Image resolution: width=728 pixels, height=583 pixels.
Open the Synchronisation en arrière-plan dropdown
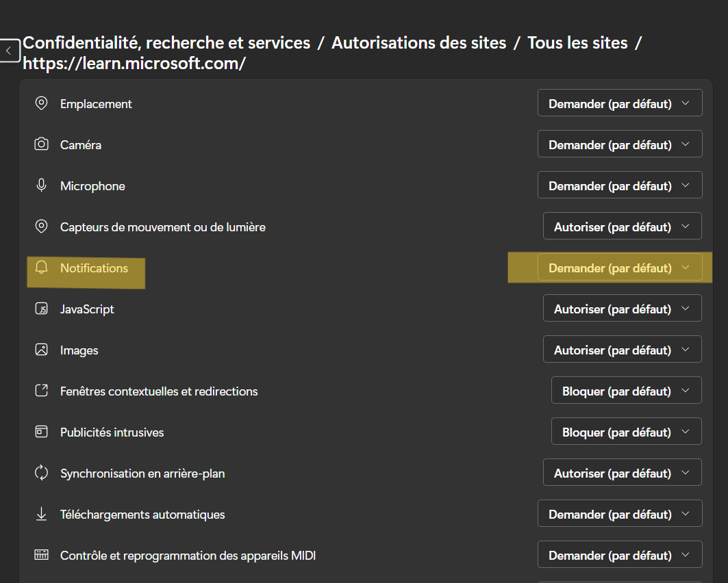point(622,473)
